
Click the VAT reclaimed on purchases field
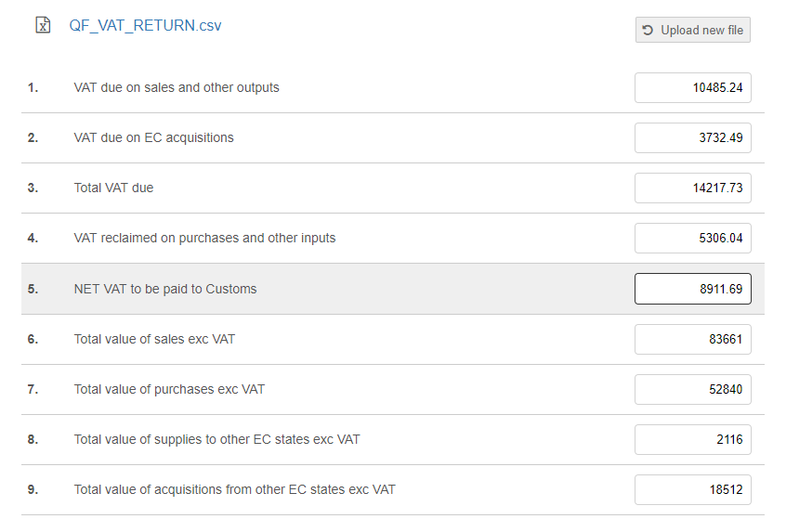coord(693,239)
